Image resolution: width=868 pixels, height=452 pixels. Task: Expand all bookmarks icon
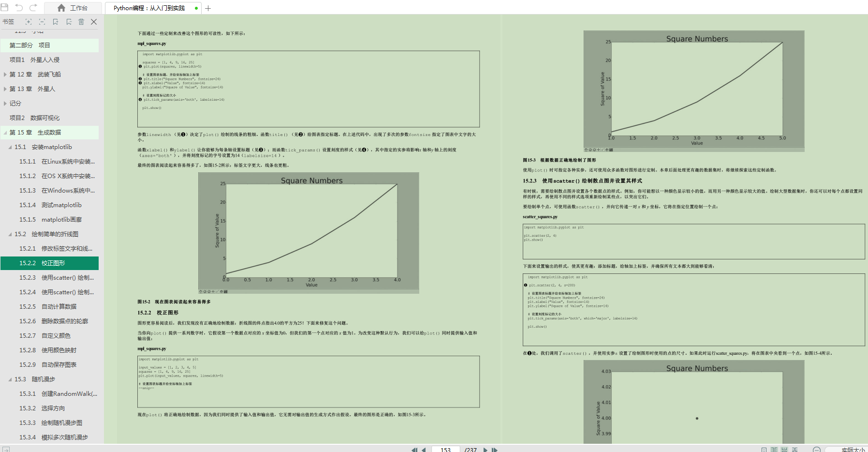(x=29, y=22)
